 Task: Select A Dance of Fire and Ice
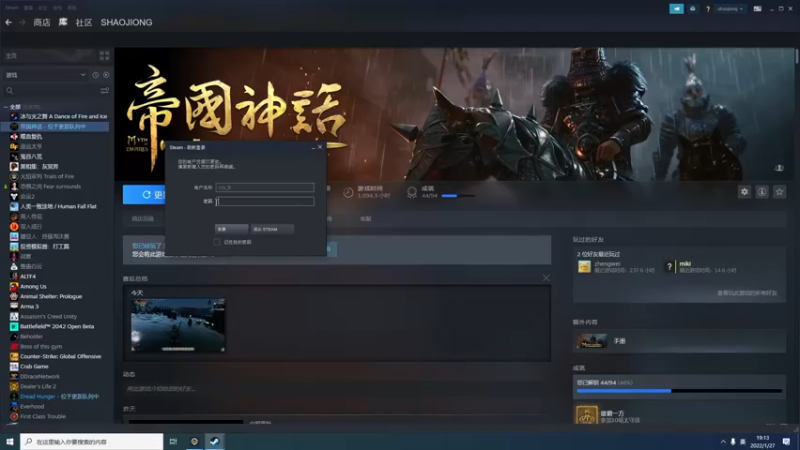(63, 116)
